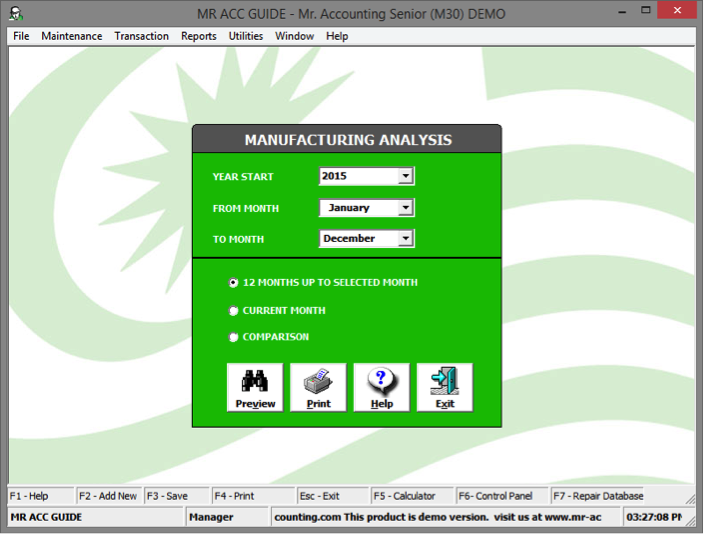
Task: Click the YEAR START label
Action: pos(243,177)
